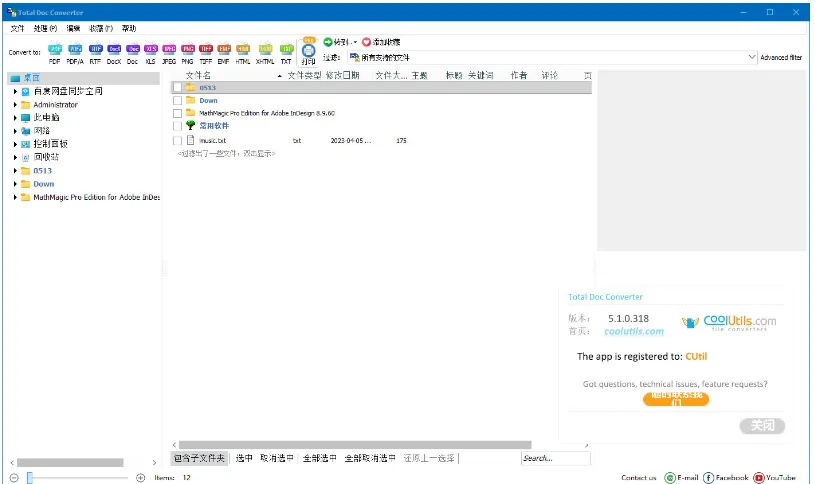815x484 pixels.
Task: Click the zoom in plus icon
Action: [140, 478]
